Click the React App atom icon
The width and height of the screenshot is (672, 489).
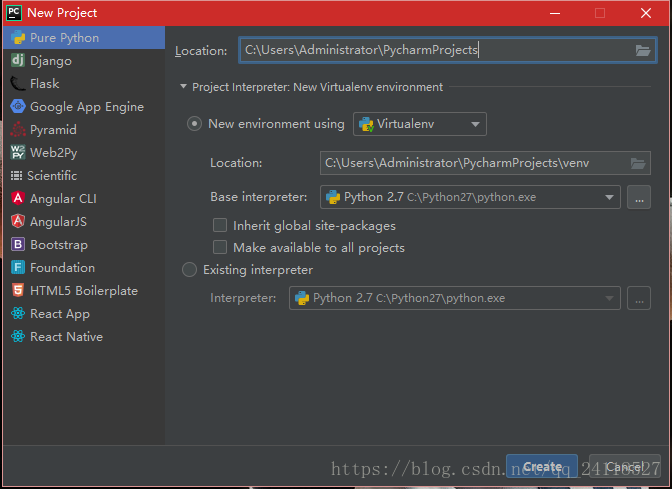(x=18, y=313)
